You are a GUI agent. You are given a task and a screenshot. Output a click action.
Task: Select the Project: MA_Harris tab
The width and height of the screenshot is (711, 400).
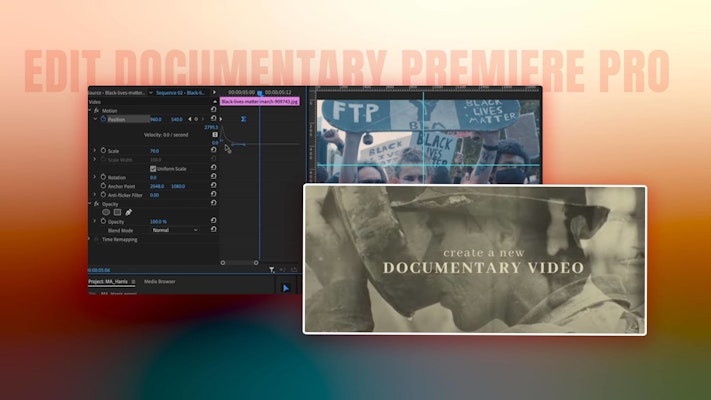(x=108, y=282)
